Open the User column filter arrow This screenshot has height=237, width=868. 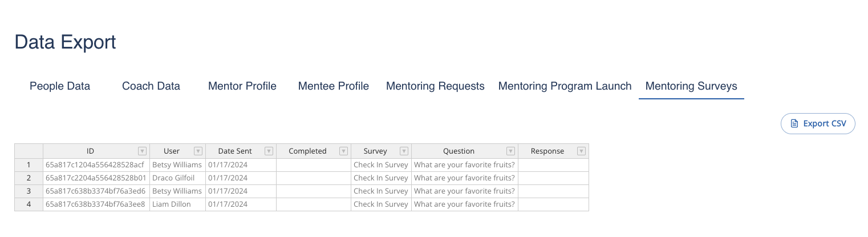point(198,151)
